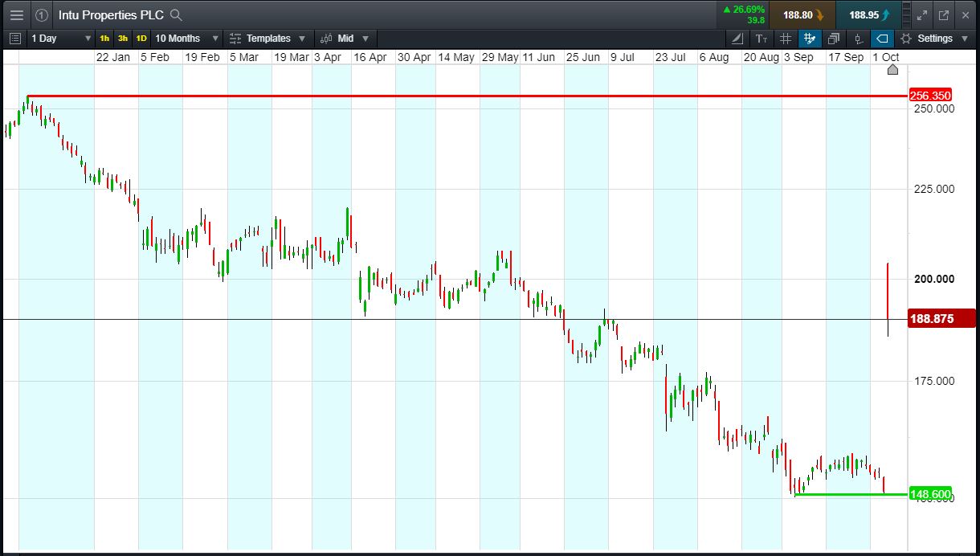Pop out chart into new window
Image resolution: width=980 pixels, height=556 pixels.
tap(944, 14)
